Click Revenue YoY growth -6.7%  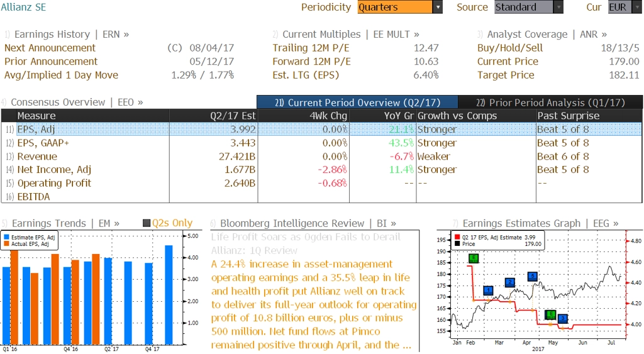[402, 157]
